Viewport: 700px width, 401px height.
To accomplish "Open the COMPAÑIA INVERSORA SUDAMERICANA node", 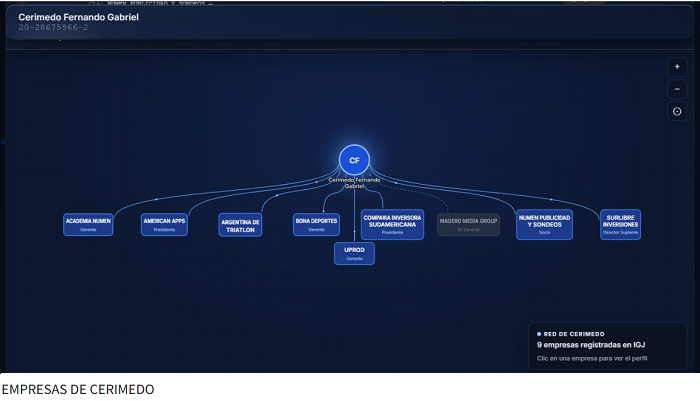I will pos(392,224).
